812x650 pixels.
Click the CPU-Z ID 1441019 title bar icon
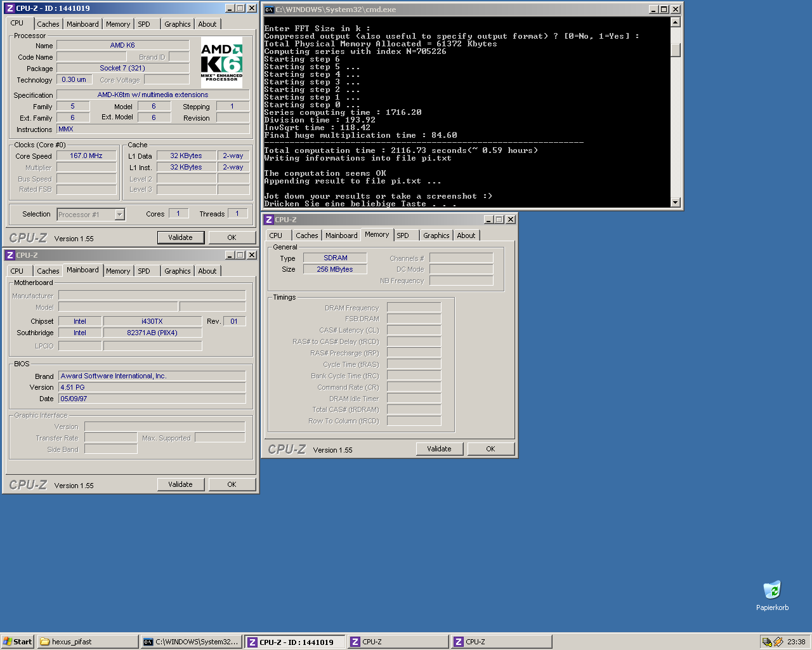(x=10, y=8)
